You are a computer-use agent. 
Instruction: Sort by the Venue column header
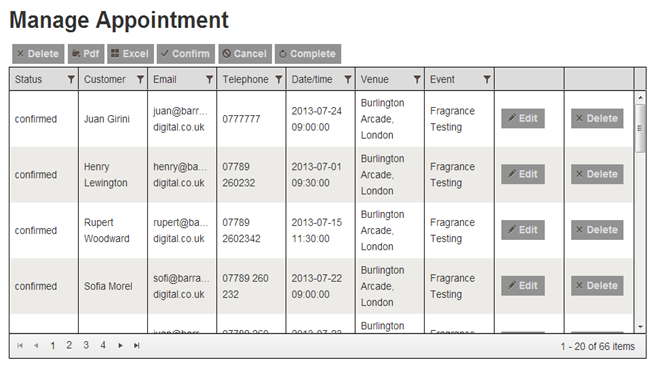point(375,79)
